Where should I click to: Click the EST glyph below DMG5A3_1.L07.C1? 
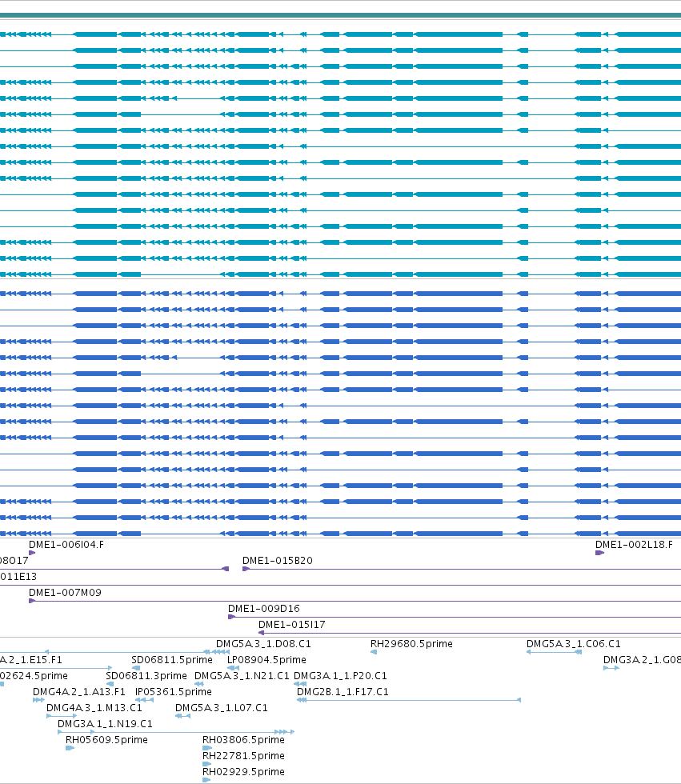[183, 716]
